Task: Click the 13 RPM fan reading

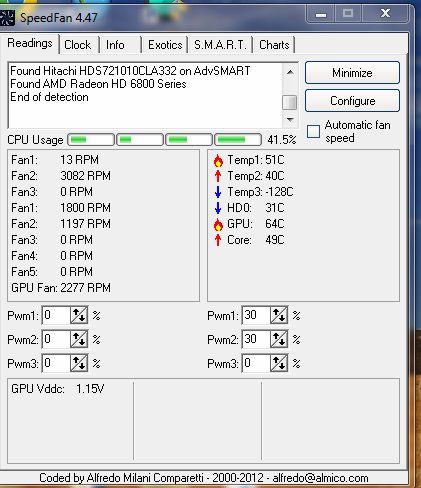Action: 79,160
